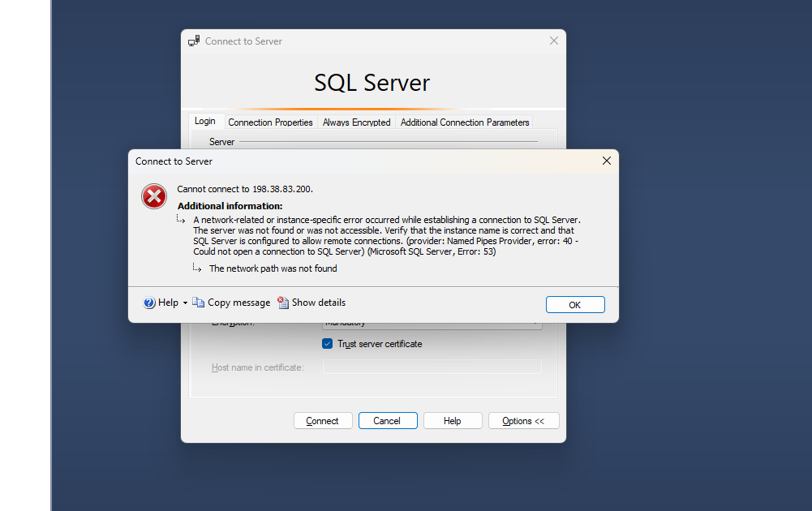The height and width of the screenshot is (511, 812).
Task: Click the Copy message clipboard icon
Action: 198,303
